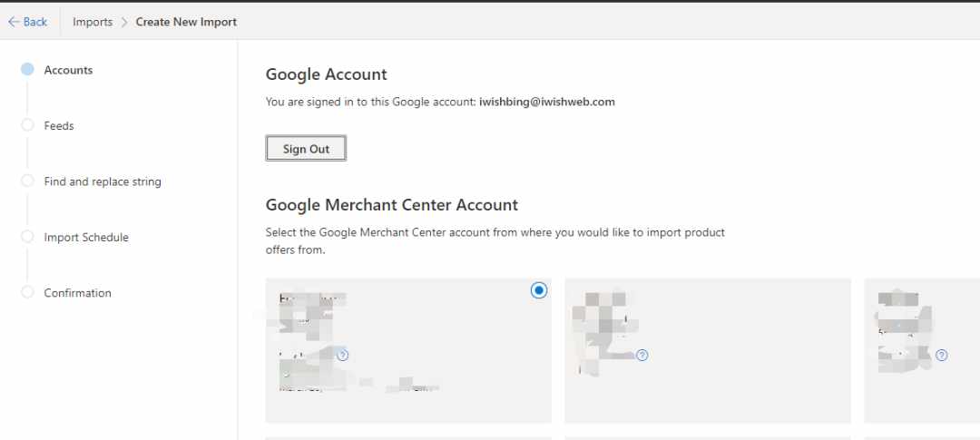Select the second merchant center account card
The height and width of the screenshot is (440, 980).
(708, 350)
